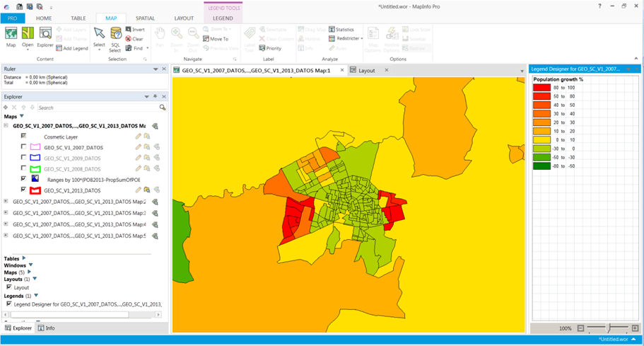Toggle GEO_SC_V1_2007_DATOS layer visibility
This screenshot has width=644, height=346.
(23, 146)
